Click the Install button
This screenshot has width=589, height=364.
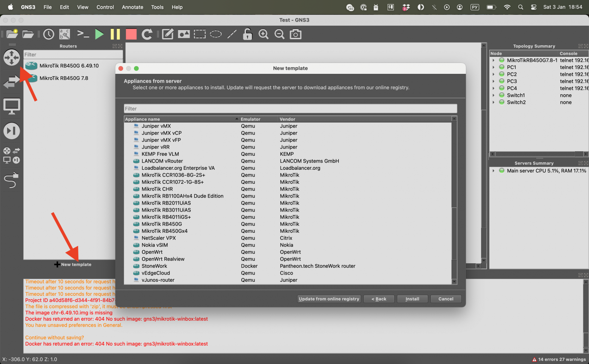(x=412, y=299)
